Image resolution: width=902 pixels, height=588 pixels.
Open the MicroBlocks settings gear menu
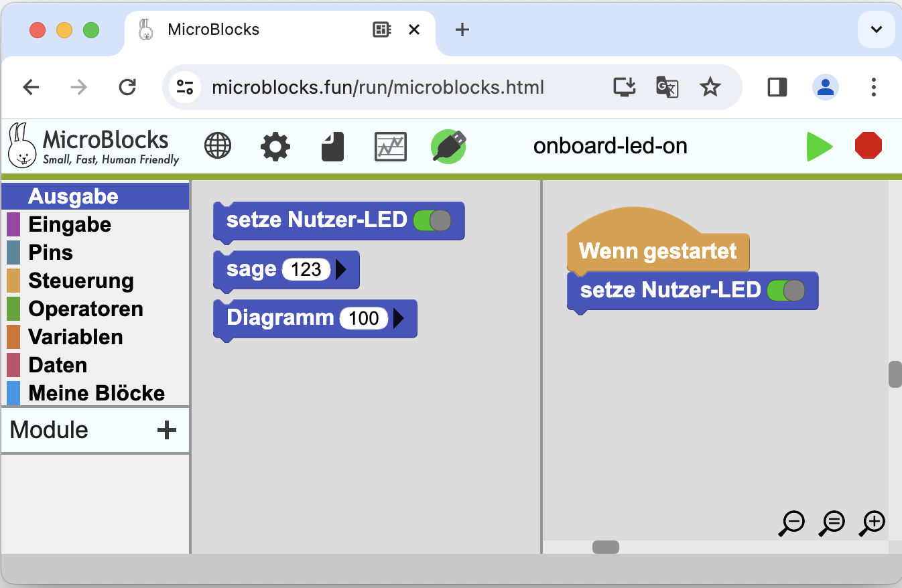point(275,146)
